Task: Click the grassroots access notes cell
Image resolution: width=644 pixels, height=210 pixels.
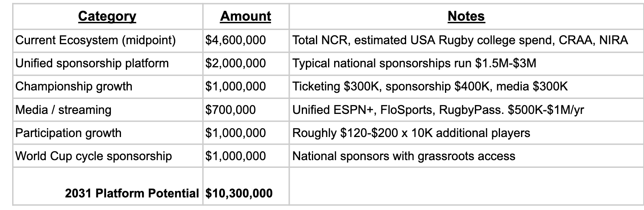Action: click(404, 156)
